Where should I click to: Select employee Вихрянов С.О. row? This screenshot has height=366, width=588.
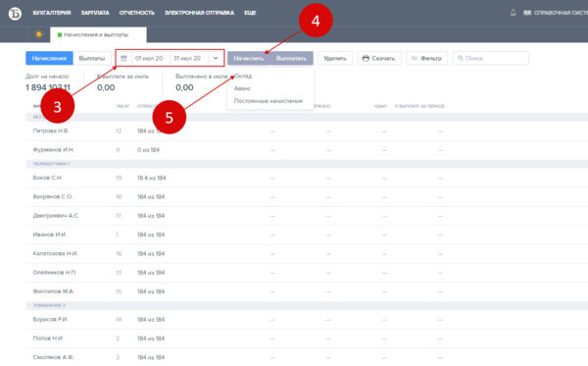coord(307,196)
